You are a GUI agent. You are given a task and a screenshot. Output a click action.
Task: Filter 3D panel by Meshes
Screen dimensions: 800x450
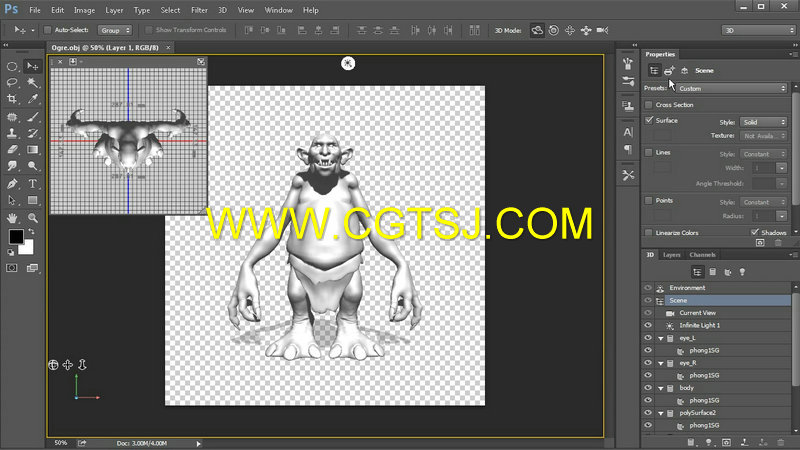tap(713, 272)
